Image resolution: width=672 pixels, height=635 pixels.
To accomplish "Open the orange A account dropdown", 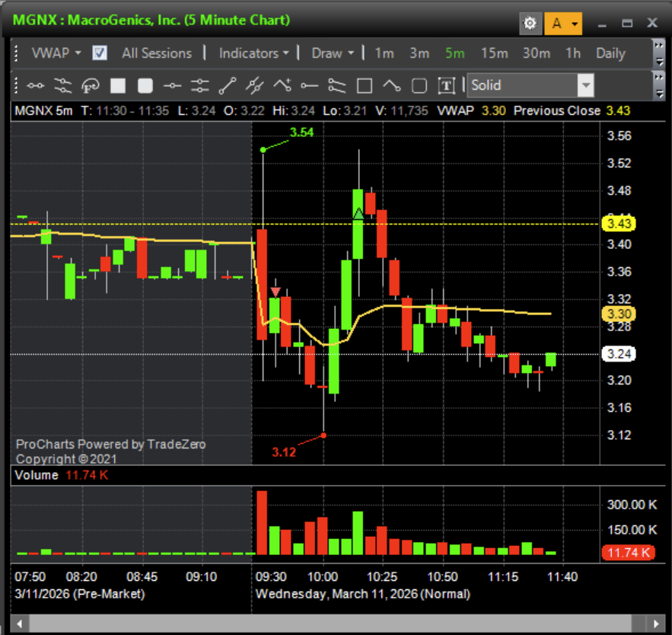I will (563, 23).
